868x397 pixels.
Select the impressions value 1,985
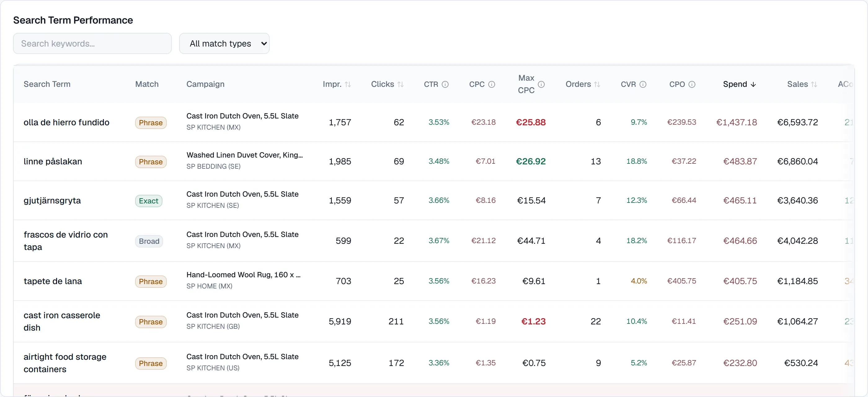coord(340,161)
